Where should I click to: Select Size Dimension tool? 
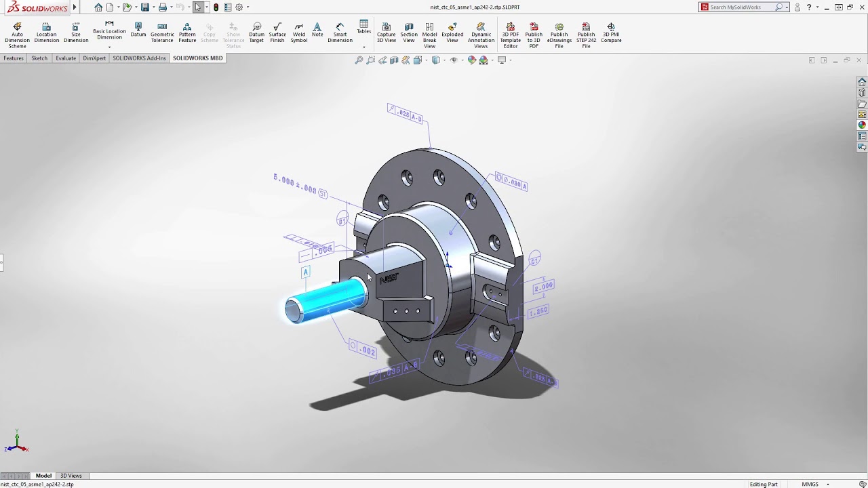[76, 33]
